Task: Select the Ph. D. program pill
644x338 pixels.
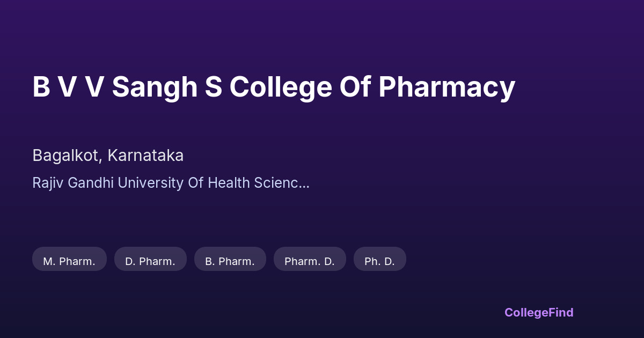Action: pos(379,261)
